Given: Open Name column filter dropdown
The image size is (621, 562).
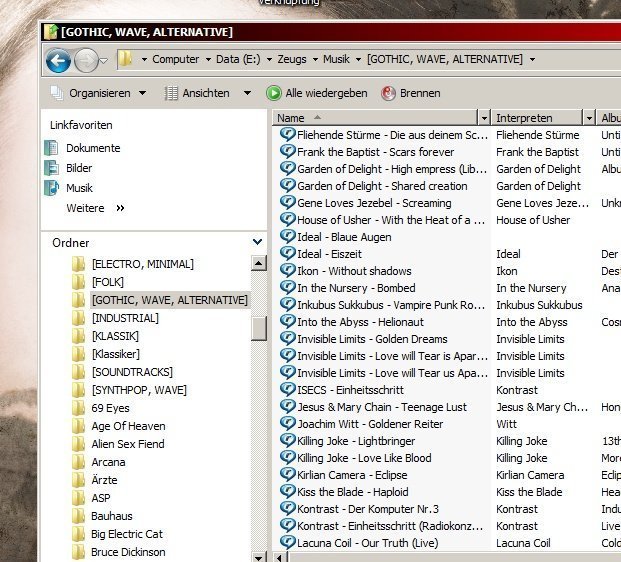Looking at the screenshot, I should pyautogui.click(x=484, y=118).
